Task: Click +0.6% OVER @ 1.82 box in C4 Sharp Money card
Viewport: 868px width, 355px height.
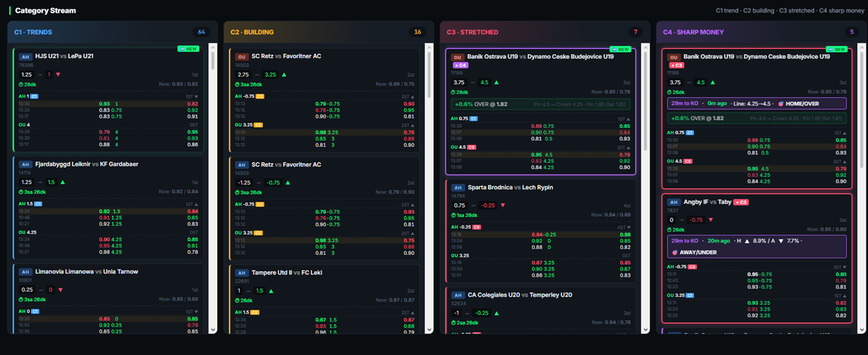Action: point(756,118)
